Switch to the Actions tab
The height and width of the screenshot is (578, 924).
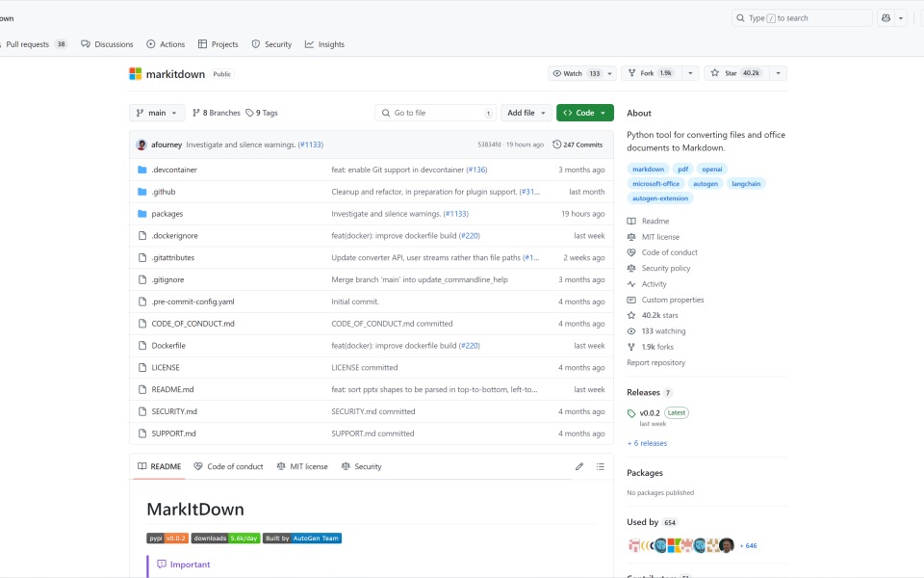166,44
